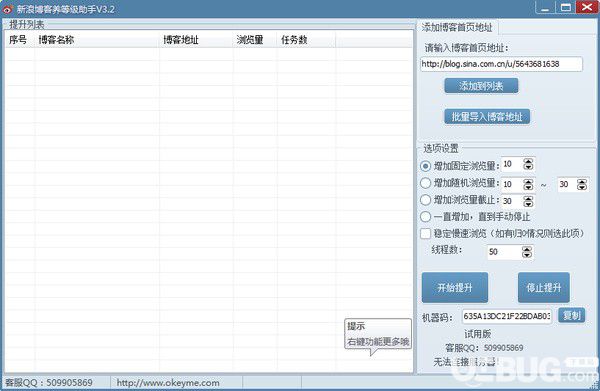Start boosting with 开始提升 button
The image size is (600, 391).
(x=455, y=287)
